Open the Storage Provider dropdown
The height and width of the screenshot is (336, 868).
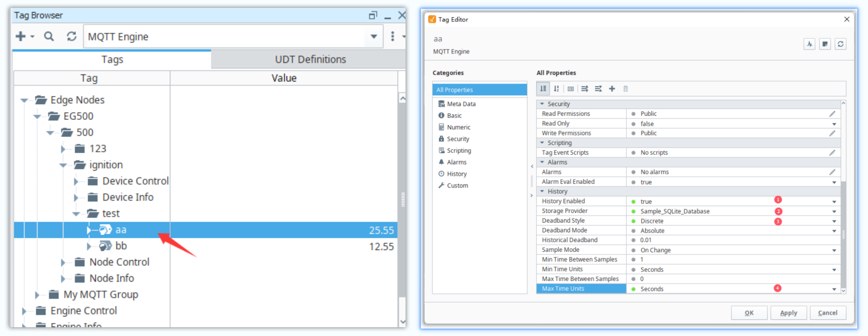point(834,212)
